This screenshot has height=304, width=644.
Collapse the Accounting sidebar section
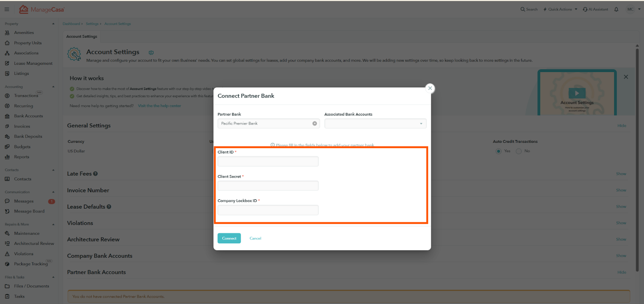click(x=53, y=87)
